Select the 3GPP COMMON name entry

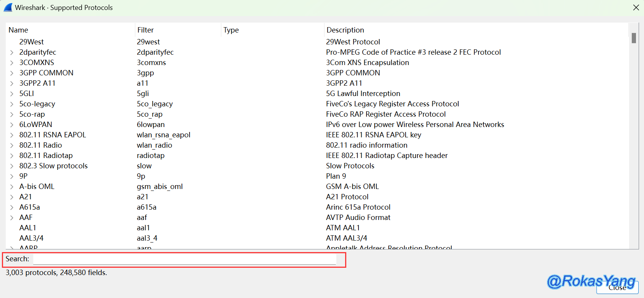point(46,73)
